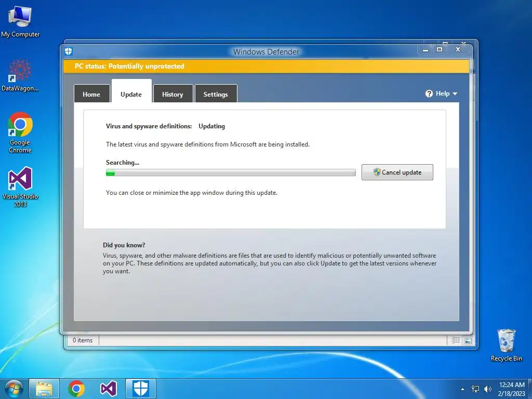This screenshot has width=532, height=399.
Task: Open Visual Studio 2013 desktop shortcut
Action: (x=20, y=187)
